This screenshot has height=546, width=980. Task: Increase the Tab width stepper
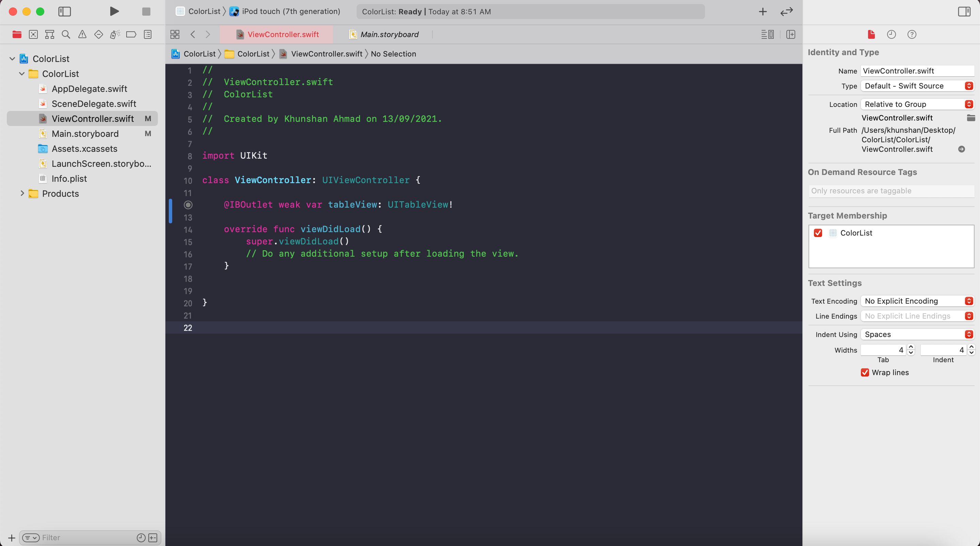(911, 347)
